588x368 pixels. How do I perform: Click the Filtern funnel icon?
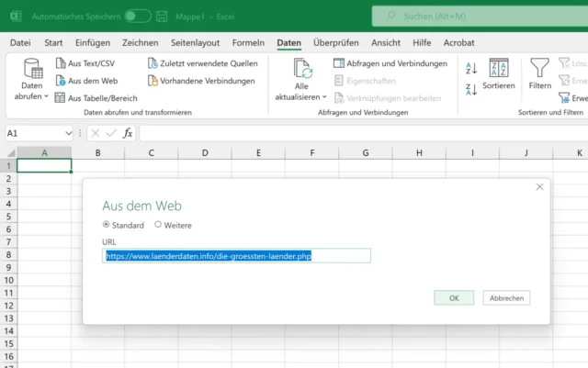click(539, 69)
